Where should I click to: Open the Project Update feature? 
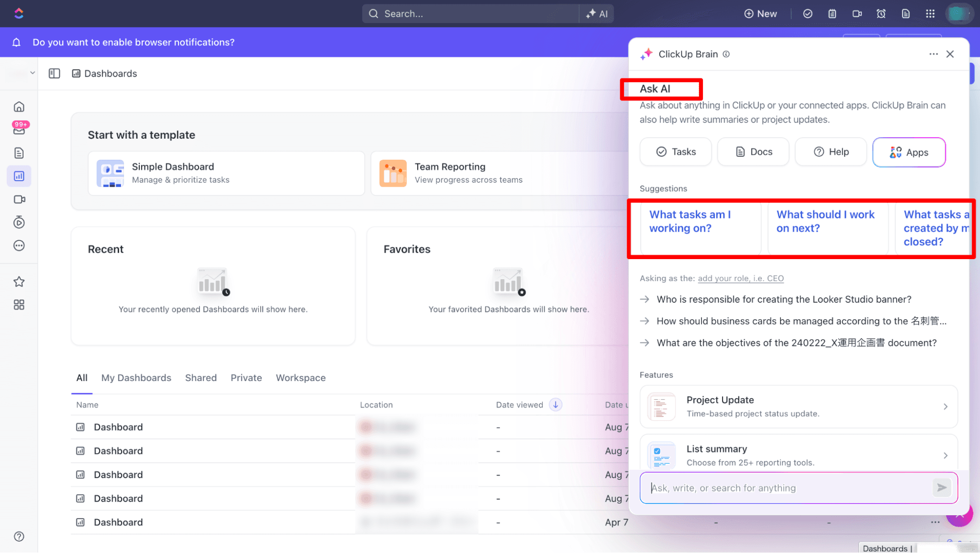799,407
